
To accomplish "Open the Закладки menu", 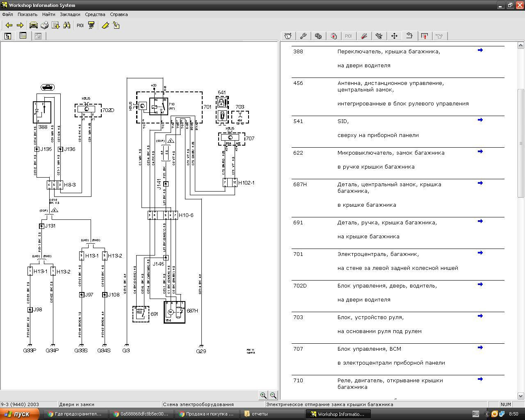I will (70, 14).
